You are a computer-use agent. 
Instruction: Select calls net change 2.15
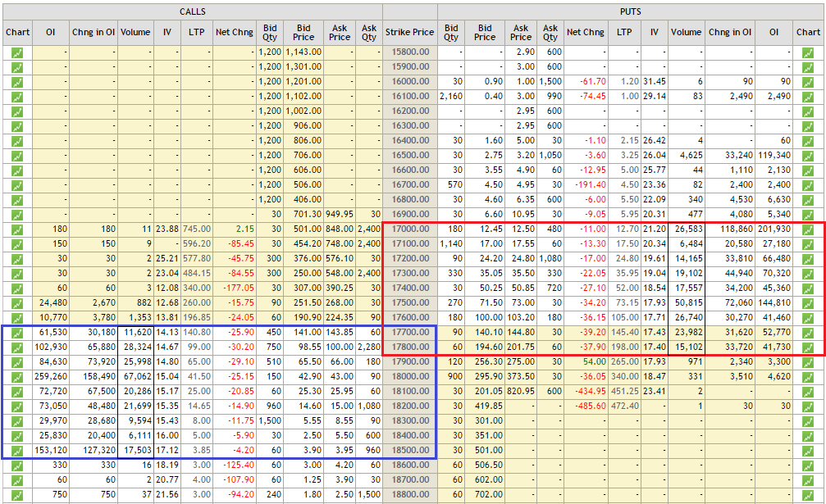pos(245,229)
